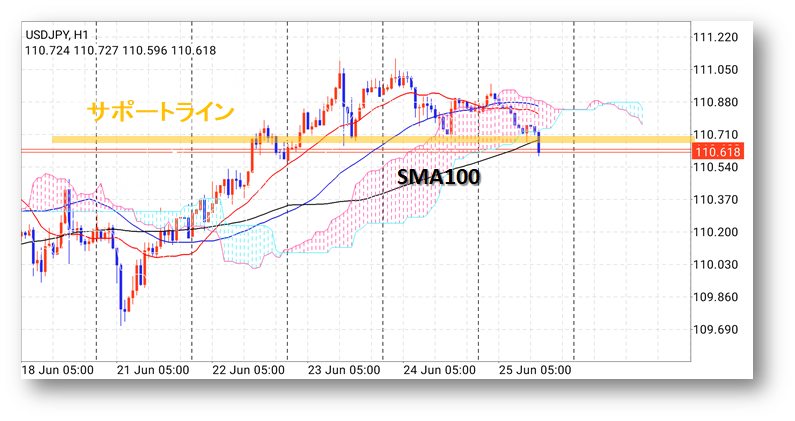Click the red 110.618 current price tag

720,151
